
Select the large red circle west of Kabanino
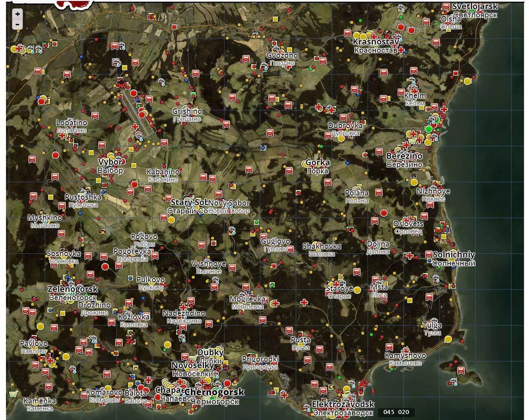pos(135,184)
